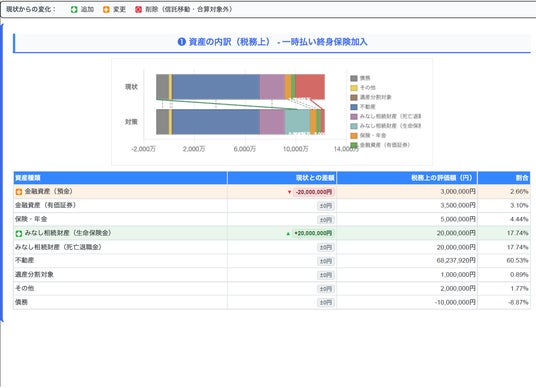Toggle the その他 yellow legend swatch
The width and height of the screenshot is (536, 388).
(354, 88)
